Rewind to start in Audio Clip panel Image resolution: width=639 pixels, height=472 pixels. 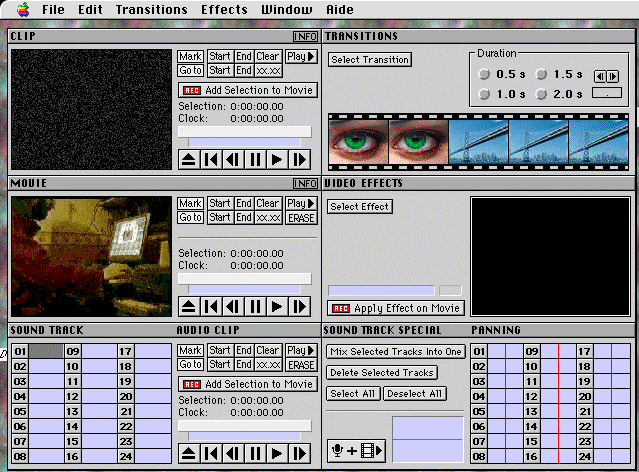(211, 454)
